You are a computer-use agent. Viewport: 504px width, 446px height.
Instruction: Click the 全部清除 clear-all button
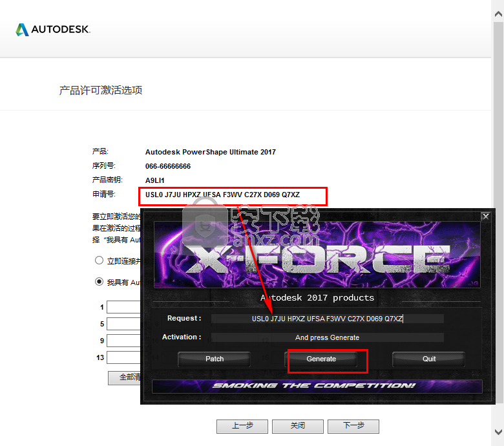pyautogui.click(x=125, y=377)
